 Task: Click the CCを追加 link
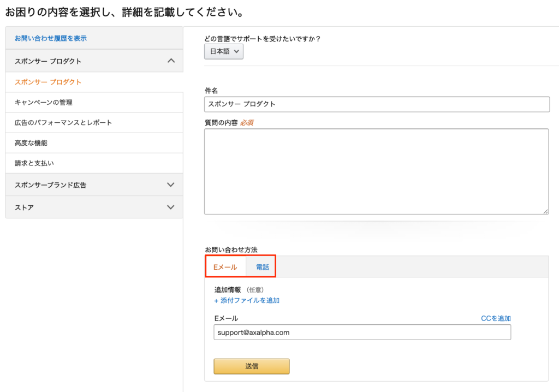(x=496, y=318)
